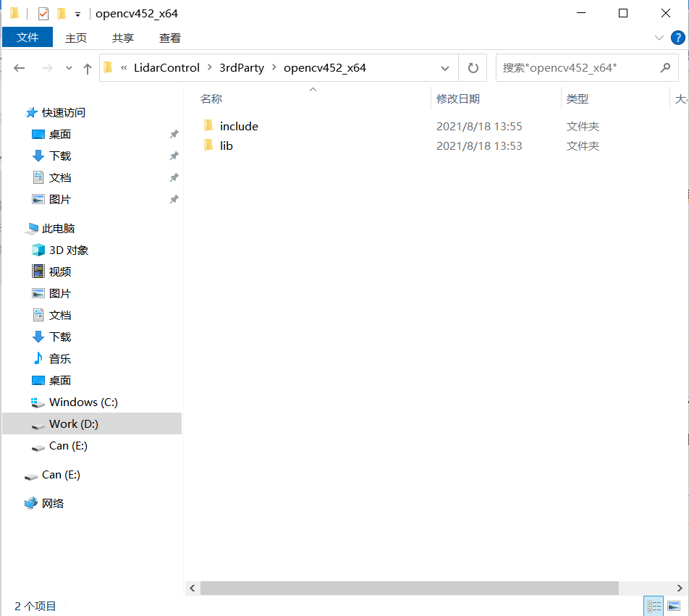
Task: Click the lib folder icon
Action: (208, 145)
